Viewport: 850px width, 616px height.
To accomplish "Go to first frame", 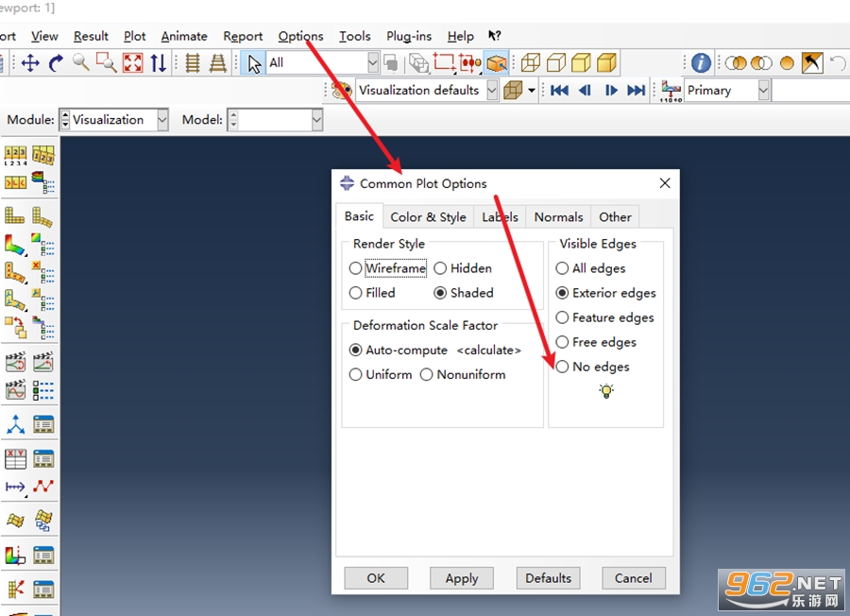I will (559, 90).
